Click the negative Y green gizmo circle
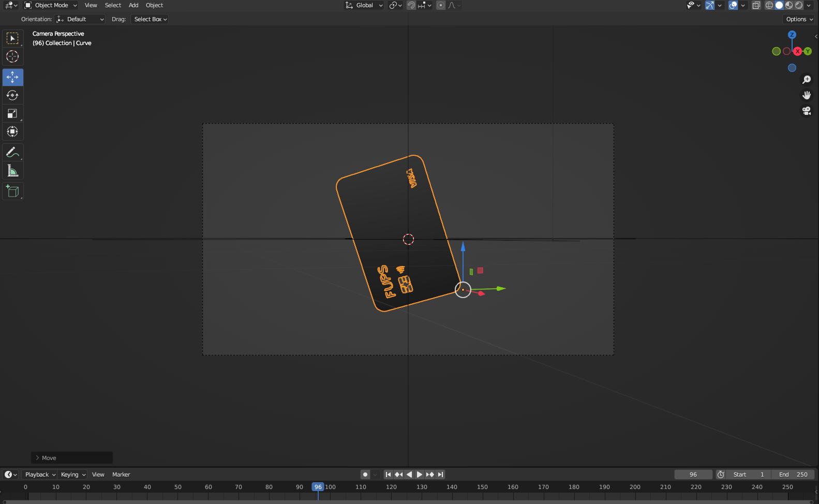The height and width of the screenshot is (504, 819). [x=776, y=51]
